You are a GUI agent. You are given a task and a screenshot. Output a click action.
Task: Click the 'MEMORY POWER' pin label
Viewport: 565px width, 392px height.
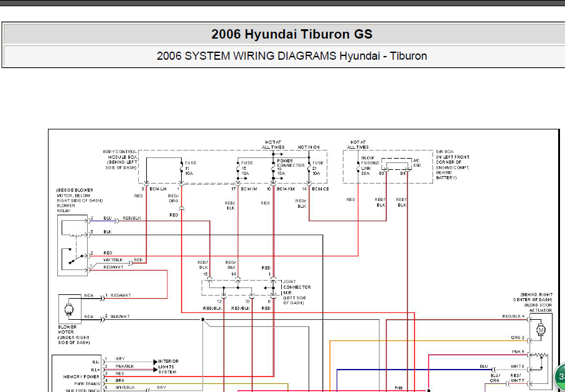81,377
